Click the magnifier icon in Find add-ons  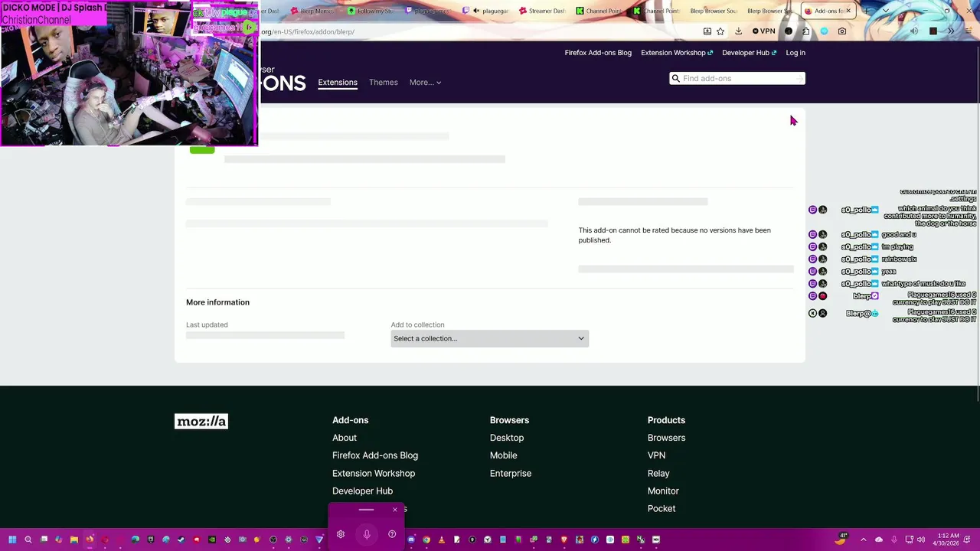click(675, 78)
